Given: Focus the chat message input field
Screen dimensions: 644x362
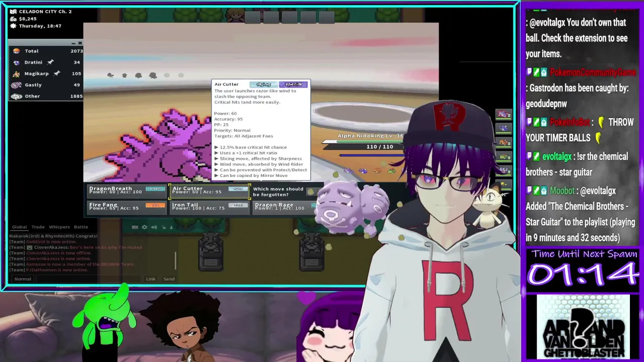Looking at the screenshot, I should coord(90,279).
